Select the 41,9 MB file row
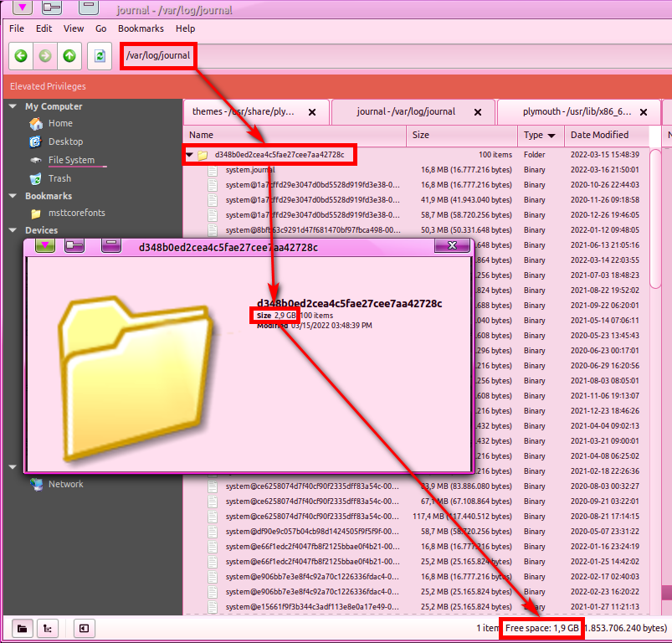Viewport: 672px width, 643px height. [417, 200]
